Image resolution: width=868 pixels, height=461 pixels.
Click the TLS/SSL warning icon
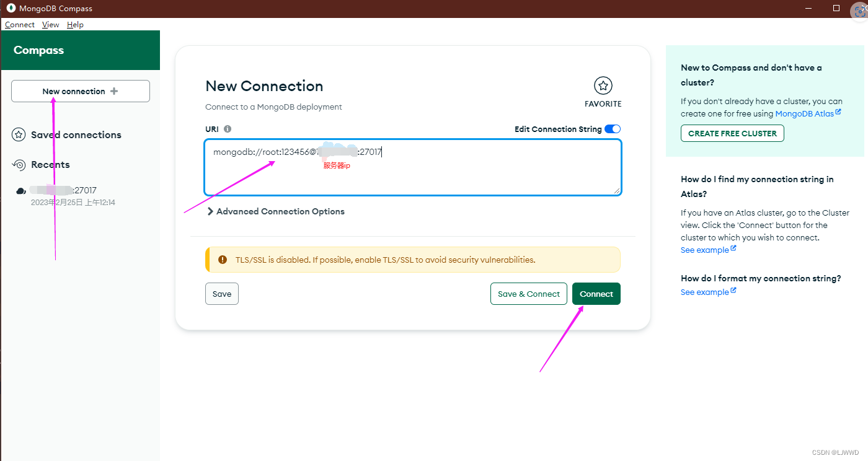pos(223,260)
